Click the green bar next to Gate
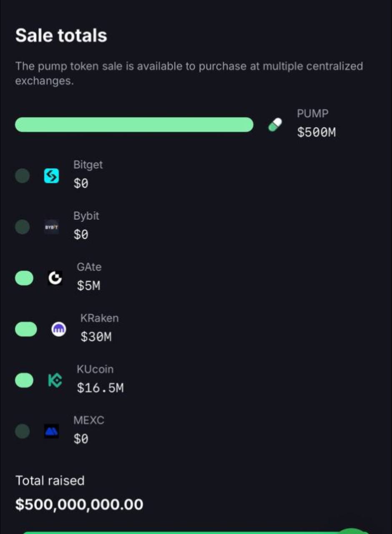 (24, 278)
